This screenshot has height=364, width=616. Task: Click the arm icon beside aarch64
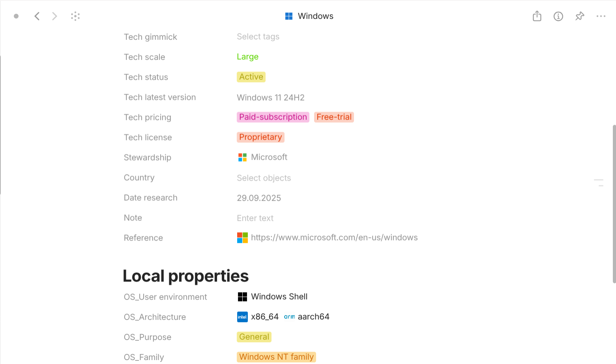tap(289, 316)
